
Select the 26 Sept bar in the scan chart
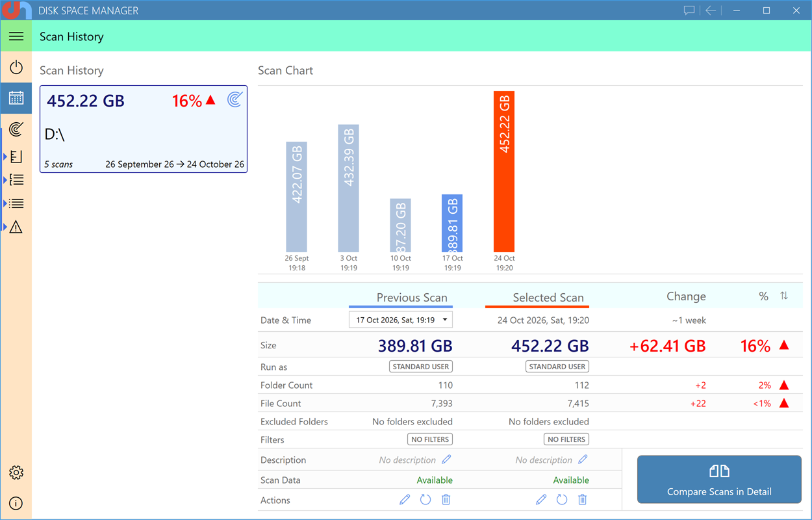pos(297,197)
